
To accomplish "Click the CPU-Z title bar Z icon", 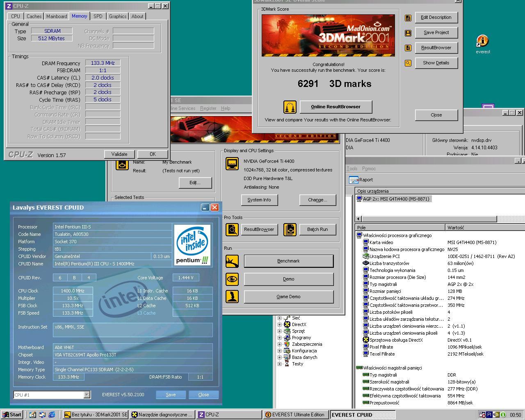I will pos(9,6).
